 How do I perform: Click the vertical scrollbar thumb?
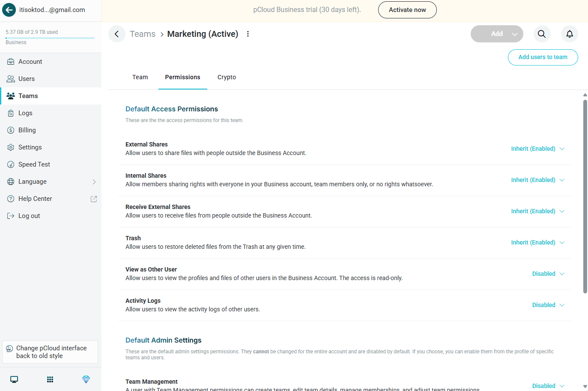click(x=585, y=197)
